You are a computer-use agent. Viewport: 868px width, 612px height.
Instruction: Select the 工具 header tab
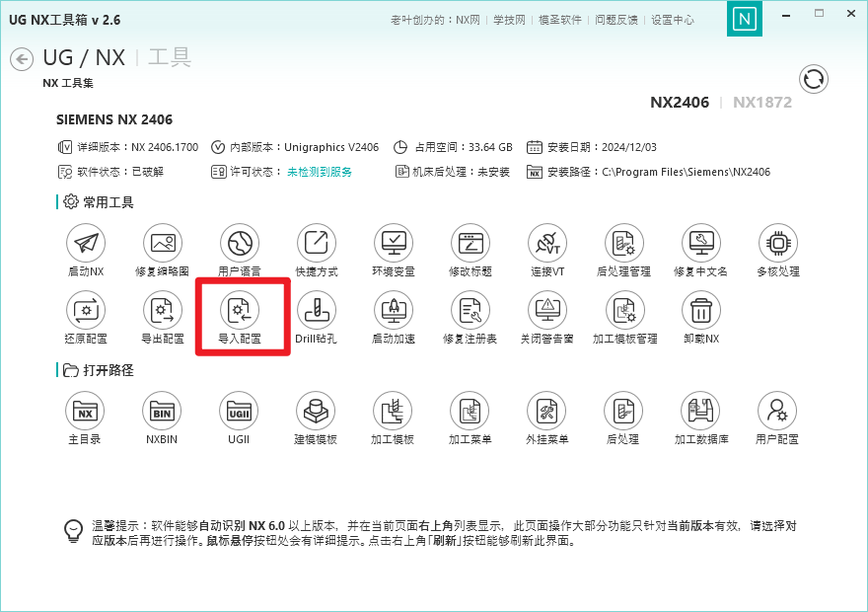(170, 57)
